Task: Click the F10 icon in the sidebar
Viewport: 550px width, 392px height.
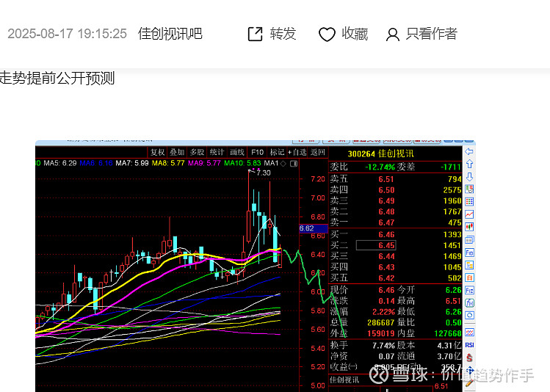Action: click(x=469, y=253)
